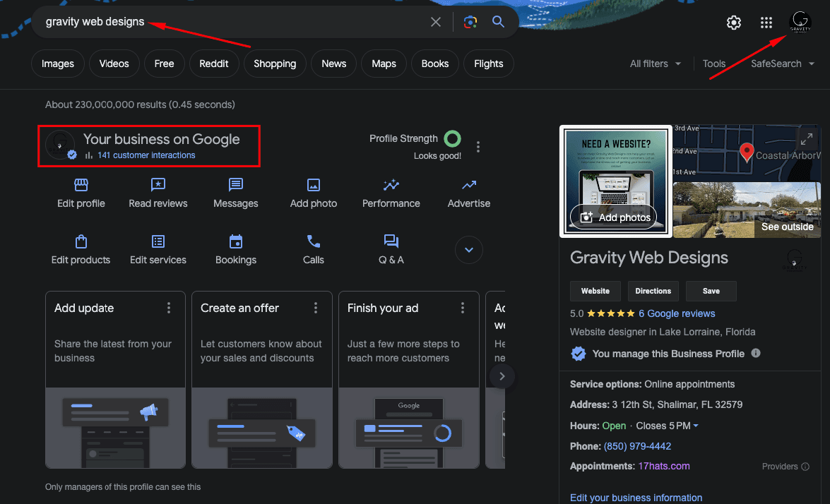This screenshot has height=504, width=830.
Task: Open Edit services list icon
Action: 158,241
